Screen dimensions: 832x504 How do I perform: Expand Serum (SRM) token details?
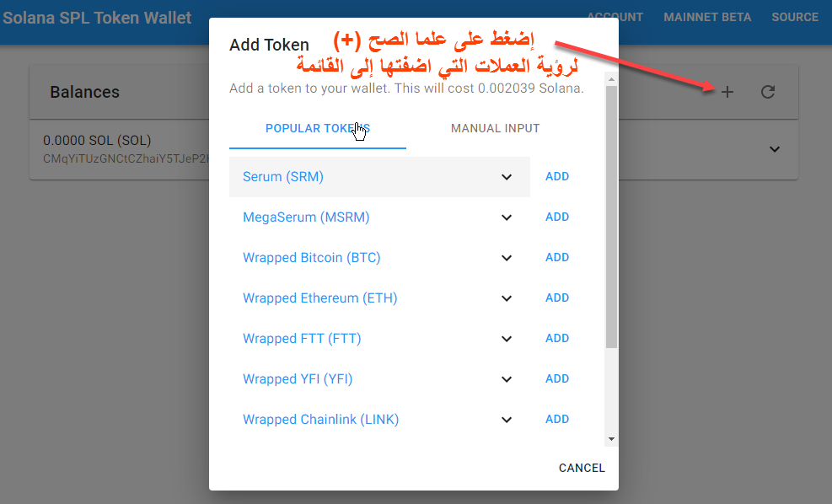507,177
